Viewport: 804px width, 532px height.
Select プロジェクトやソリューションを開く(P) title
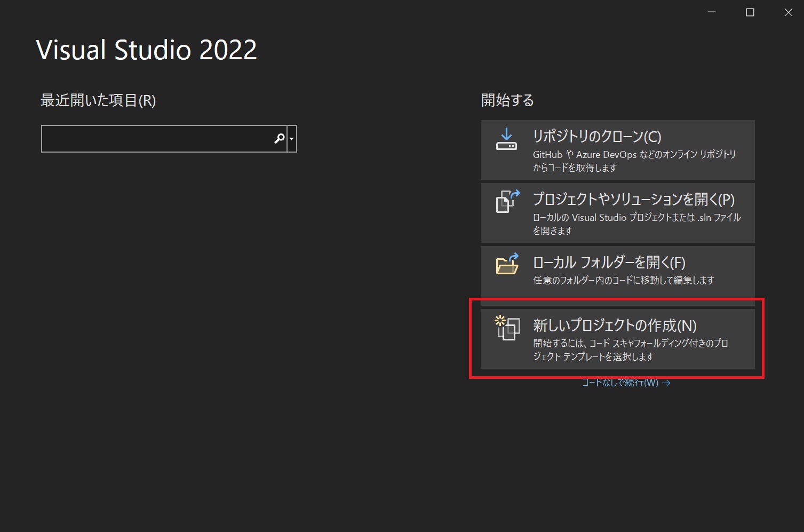click(634, 199)
